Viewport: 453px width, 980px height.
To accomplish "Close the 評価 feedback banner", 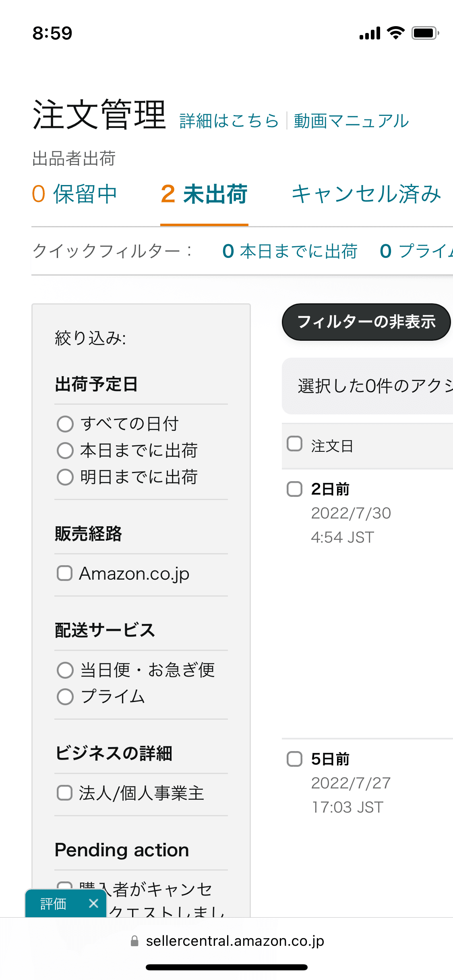I will pyautogui.click(x=93, y=903).
